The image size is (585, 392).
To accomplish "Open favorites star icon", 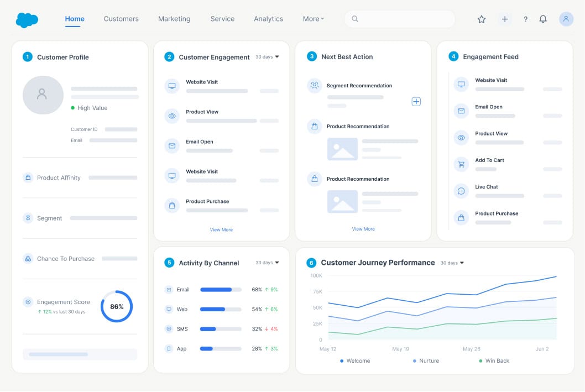I will (x=482, y=19).
